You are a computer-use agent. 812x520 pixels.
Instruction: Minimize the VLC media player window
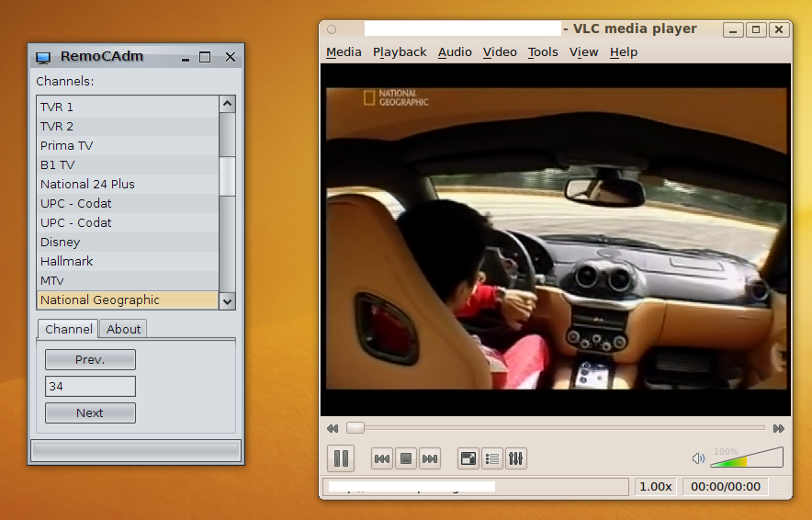coord(733,29)
